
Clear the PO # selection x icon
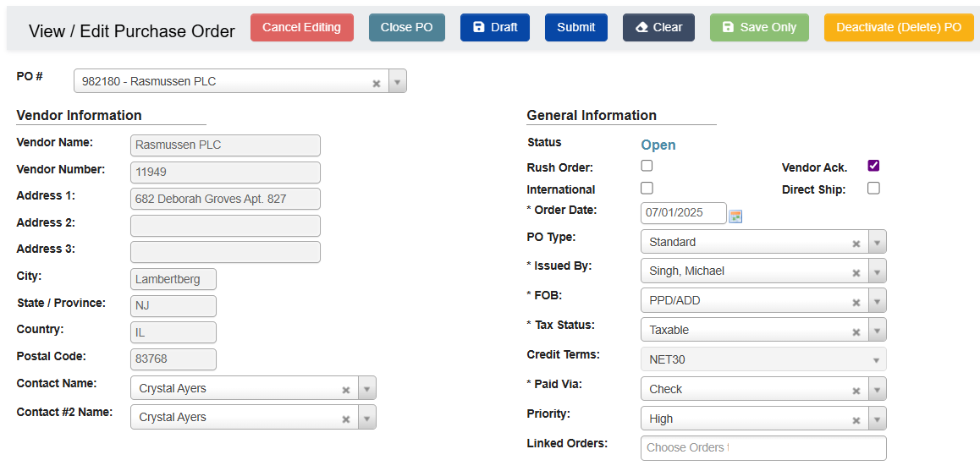(x=377, y=83)
